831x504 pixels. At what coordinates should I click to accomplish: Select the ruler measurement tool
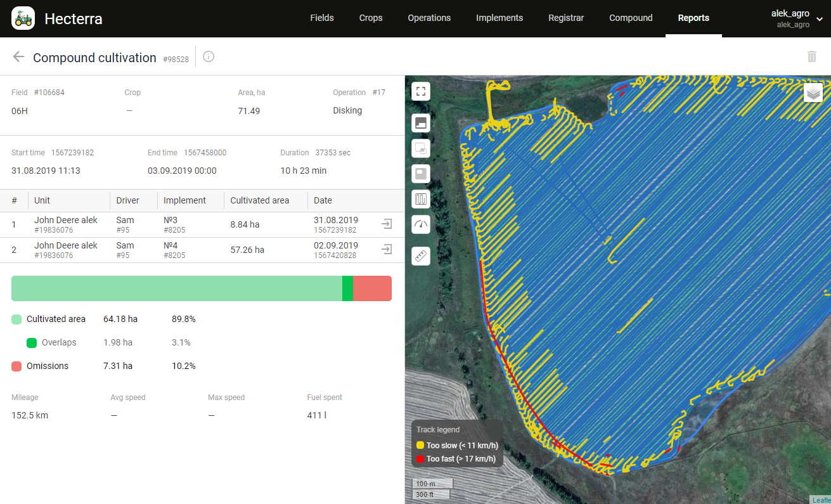pyautogui.click(x=421, y=256)
